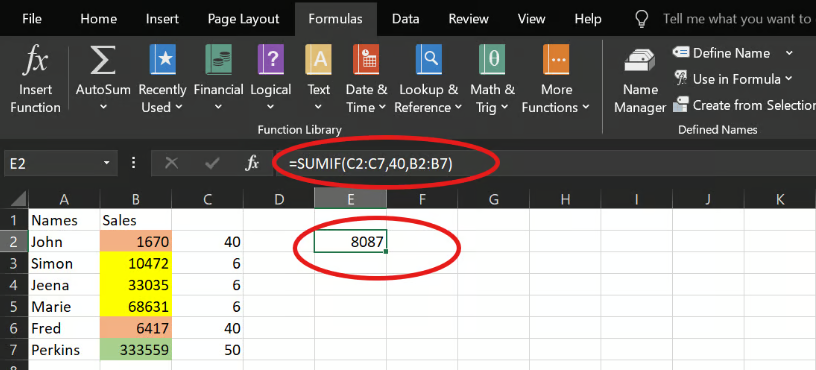Open the Financial functions icon
Image resolution: width=816 pixels, height=370 pixels.
tap(219, 60)
